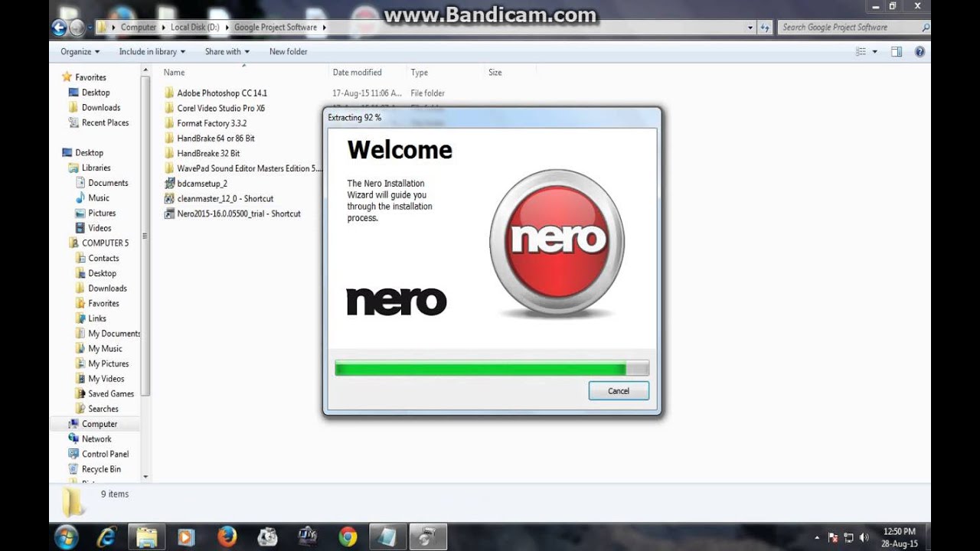This screenshot has width=980, height=551.
Task: Open Desktop under Favorites in sidebar
Action: [x=96, y=93]
